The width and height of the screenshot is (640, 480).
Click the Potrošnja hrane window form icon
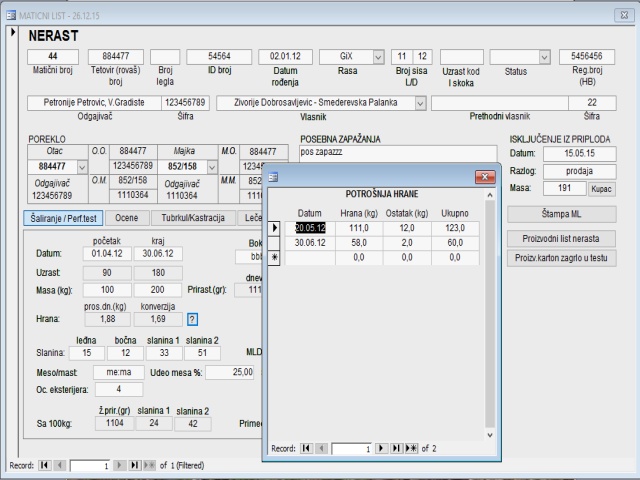272,177
